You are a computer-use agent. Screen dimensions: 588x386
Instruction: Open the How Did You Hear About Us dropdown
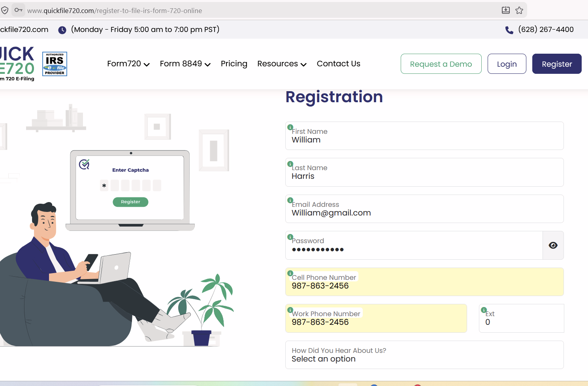[x=424, y=355]
